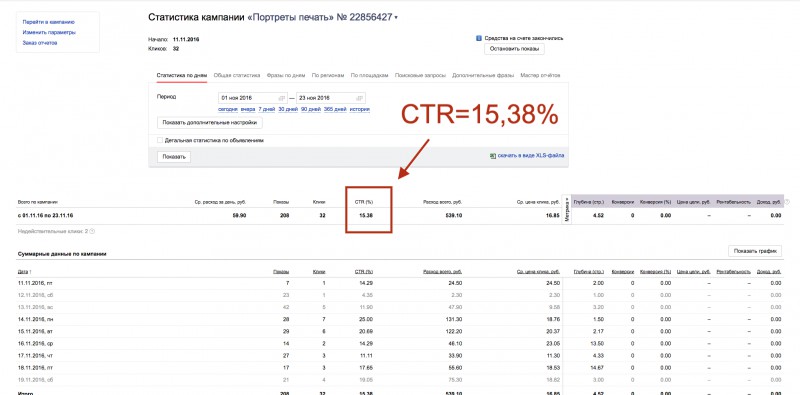Sort the daily table by CTR (%) column
800x395 pixels.
(x=364, y=272)
